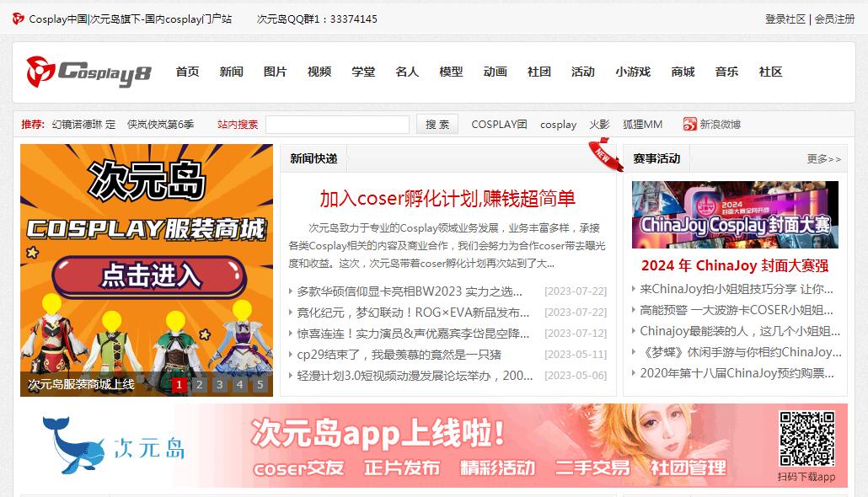Click the blue whale 次元岛 logo
The width and height of the screenshot is (868, 497).
tap(114, 446)
